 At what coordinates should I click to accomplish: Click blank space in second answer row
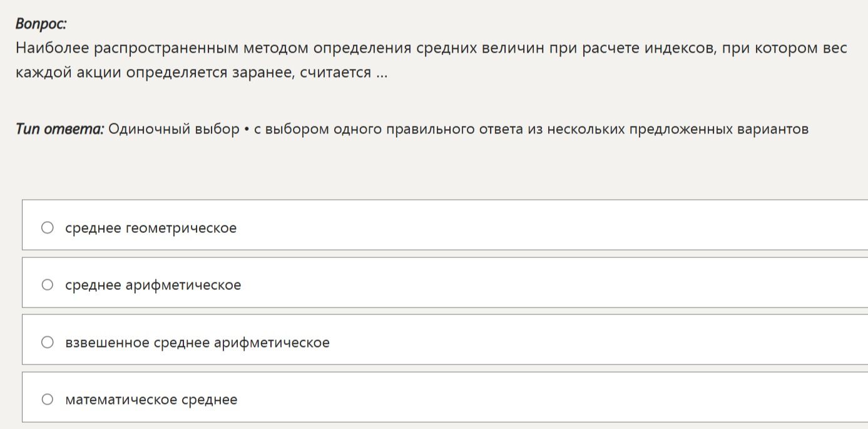[551, 282]
